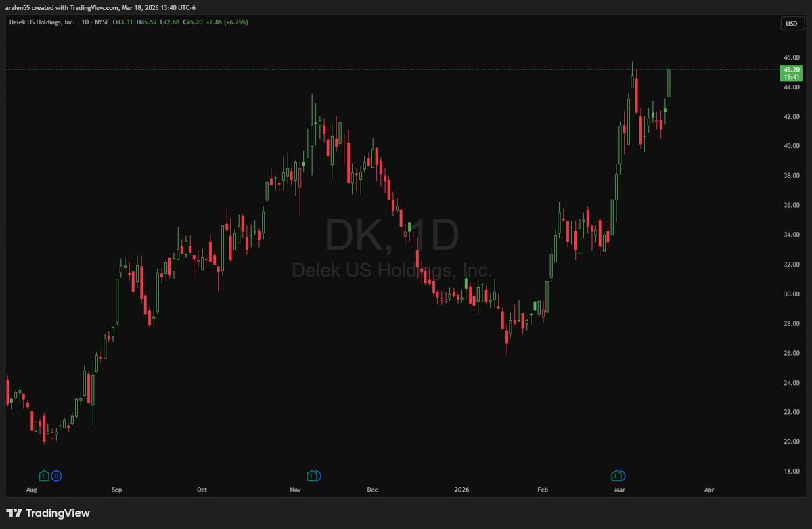Click the Feb label on time axis
This screenshot has height=529, width=812.
[x=542, y=489]
